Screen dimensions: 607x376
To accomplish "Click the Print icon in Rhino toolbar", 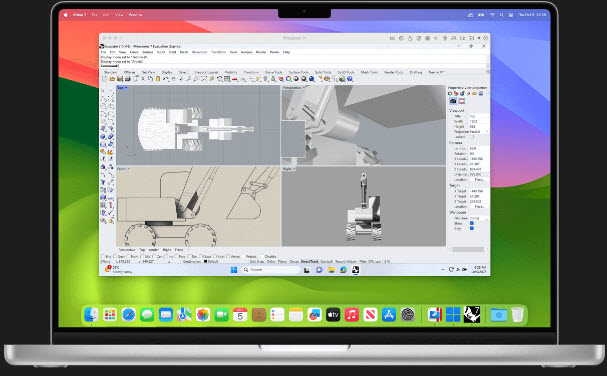I will pos(127,79).
